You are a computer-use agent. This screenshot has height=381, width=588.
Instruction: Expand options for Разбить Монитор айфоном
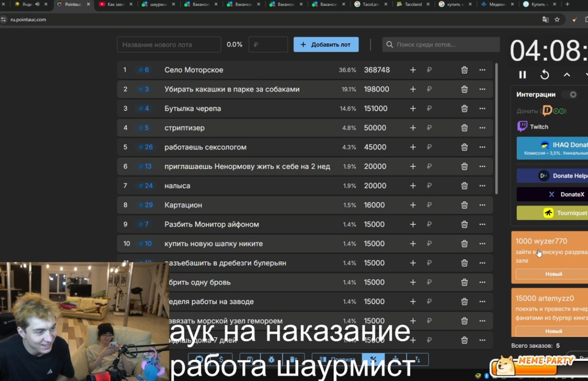click(x=482, y=224)
